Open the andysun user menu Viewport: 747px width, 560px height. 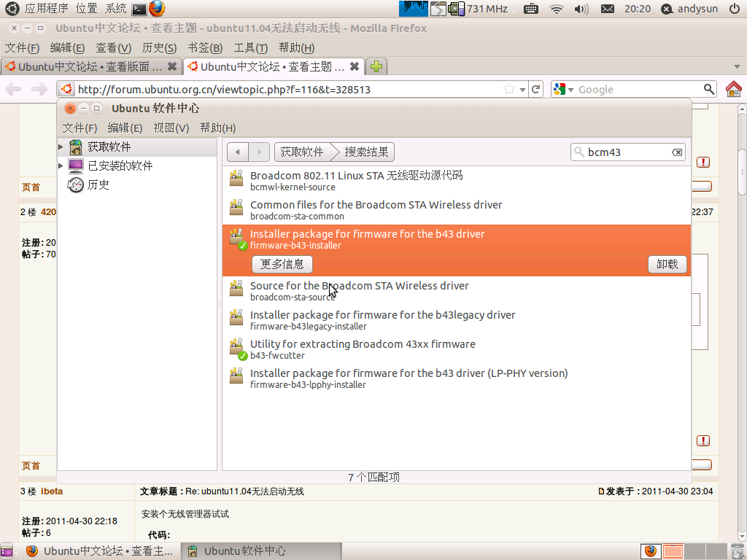tap(689, 9)
